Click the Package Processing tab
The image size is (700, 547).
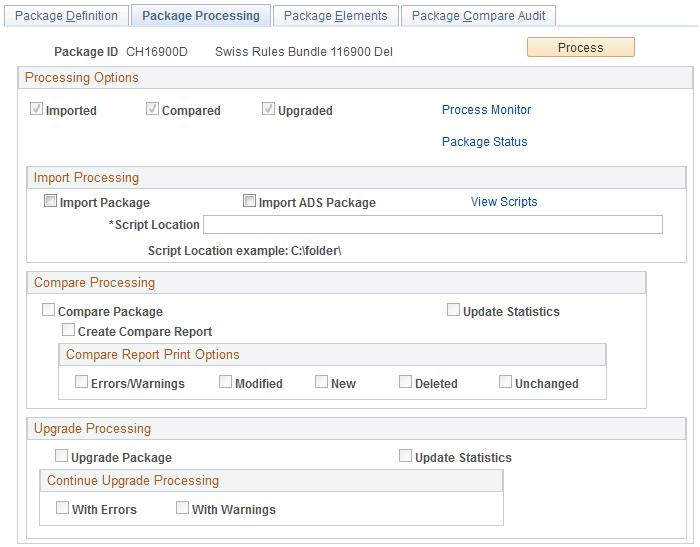click(201, 16)
